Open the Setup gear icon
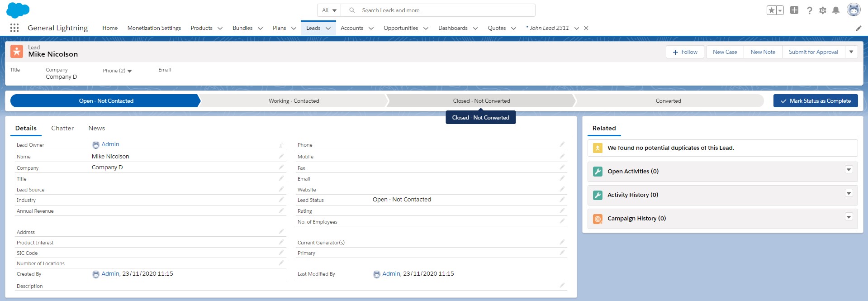This screenshot has height=301, width=868. tap(822, 10)
